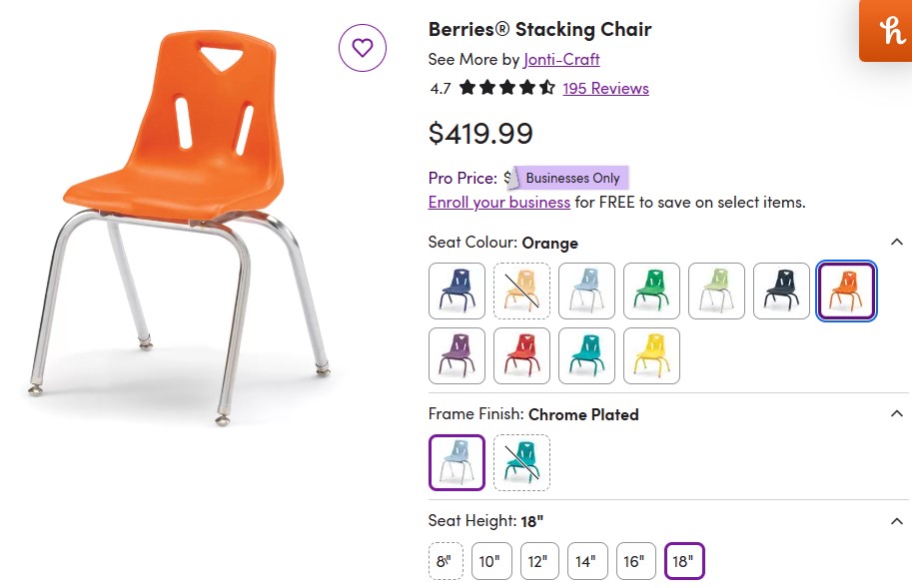
Task: Collapse the Seat Colour section
Action: click(896, 243)
